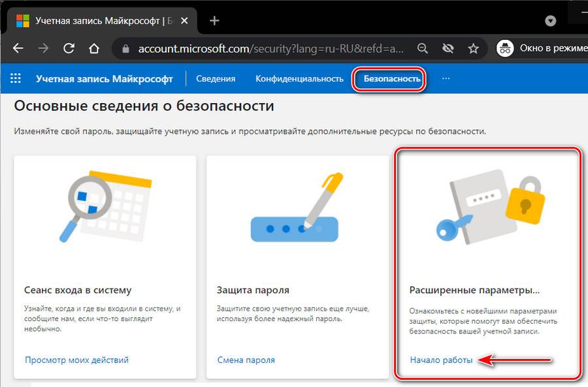Expand the more navigation items ellipsis
Viewport: 588px width, 387px height.
pos(446,79)
